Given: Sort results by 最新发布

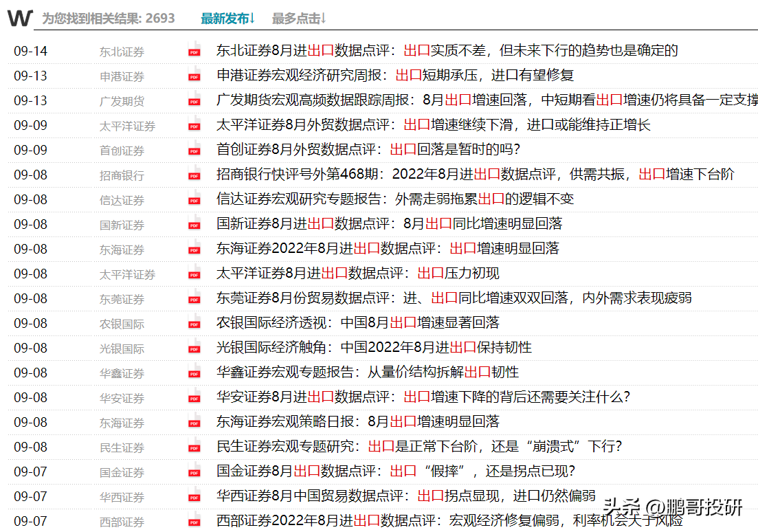Looking at the screenshot, I should pos(227,19).
